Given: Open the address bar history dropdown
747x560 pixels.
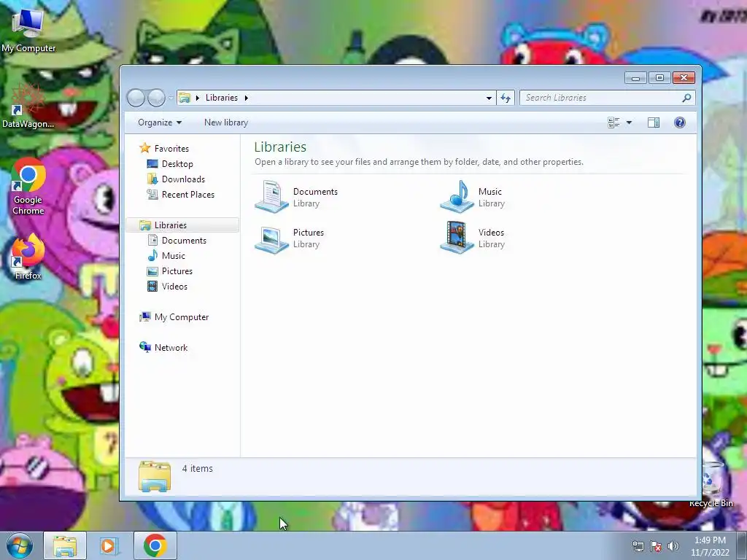Looking at the screenshot, I should (x=489, y=98).
